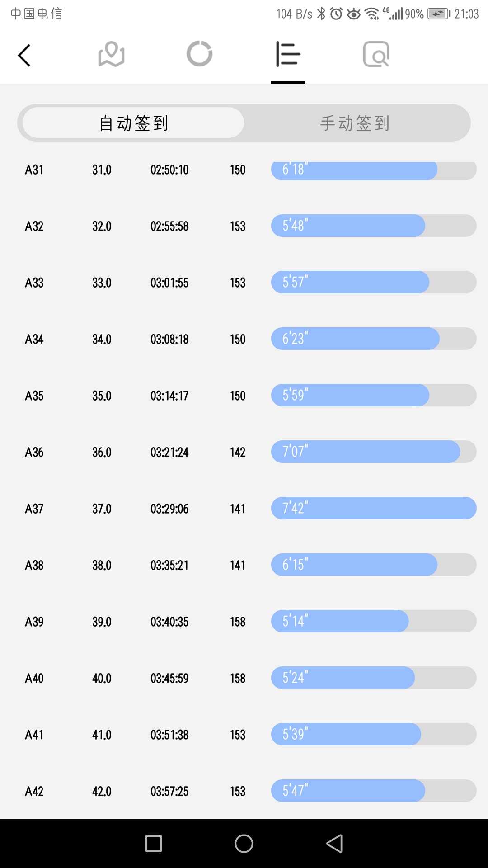This screenshot has width=488, height=868.
Task: Tap the time 03:01:55 in row A33
Action: [169, 283]
